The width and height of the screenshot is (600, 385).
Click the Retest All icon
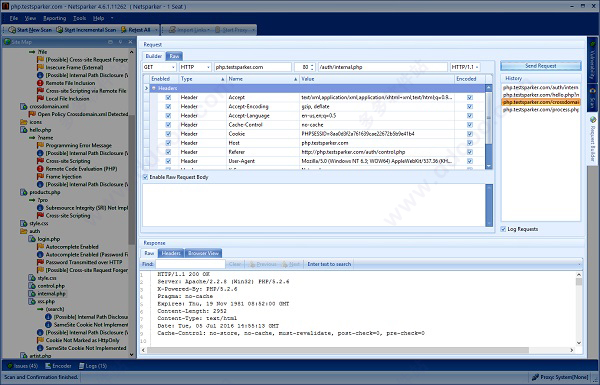[x=124, y=29]
